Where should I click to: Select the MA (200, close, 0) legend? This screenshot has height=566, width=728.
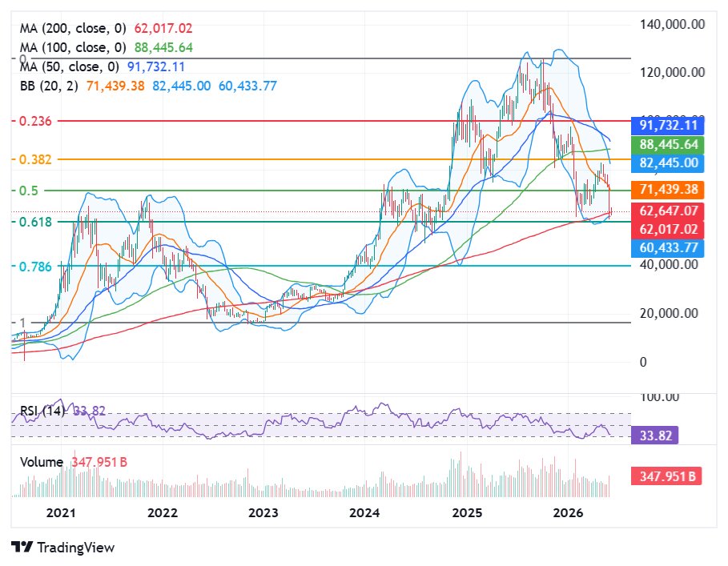click(73, 28)
